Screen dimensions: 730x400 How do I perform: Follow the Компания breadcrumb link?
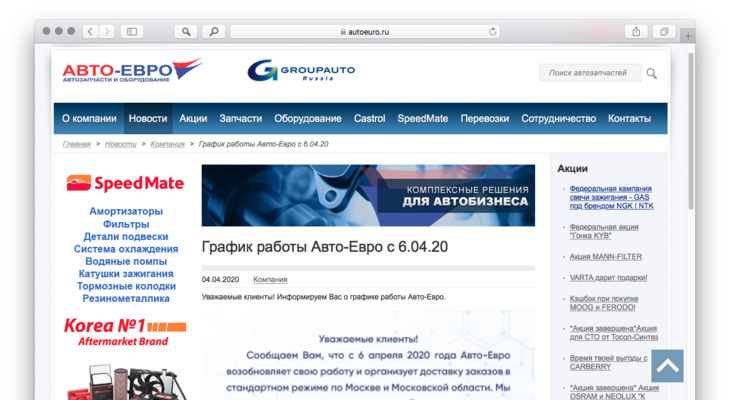pos(168,144)
